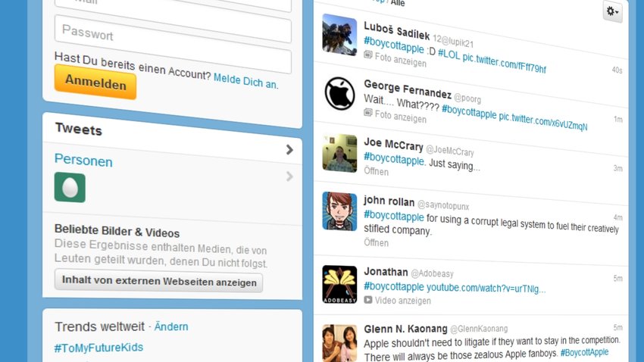Click the @Adobeasy username
This screenshot has height=362, width=644.
432,273
